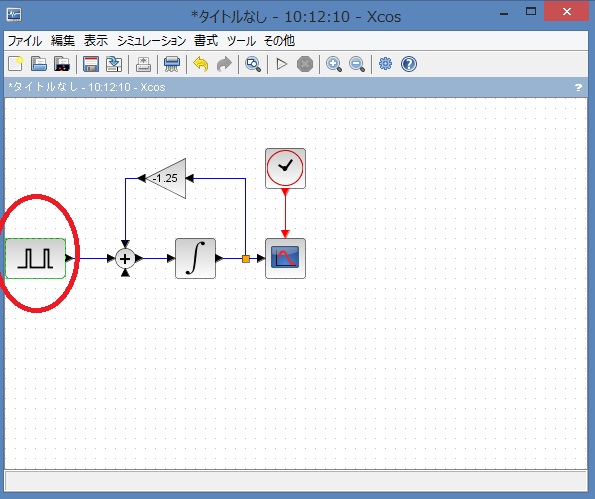
Task: Open the シミュレーション menu
Action: point(151,41)
